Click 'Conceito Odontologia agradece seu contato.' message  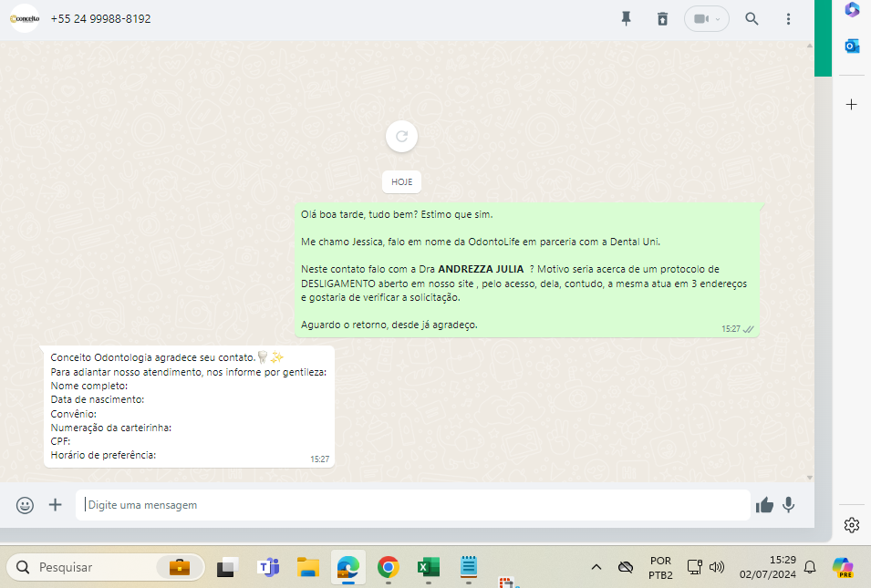[152, 357]
